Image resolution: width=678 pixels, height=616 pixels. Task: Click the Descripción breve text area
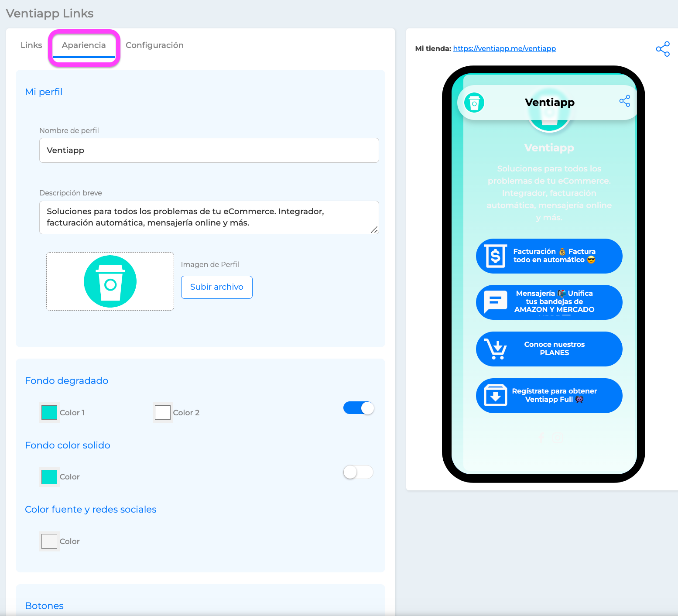(209, 217)
